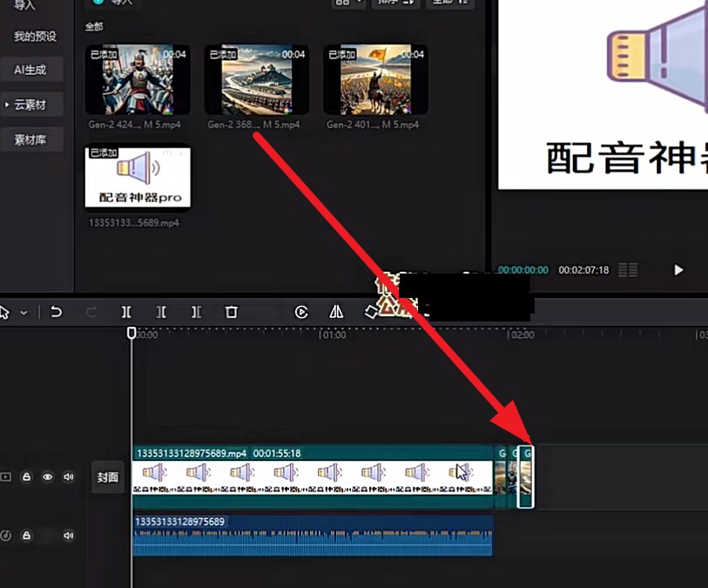Mute the audio track
Screen dimensions: 708x588
69,536
